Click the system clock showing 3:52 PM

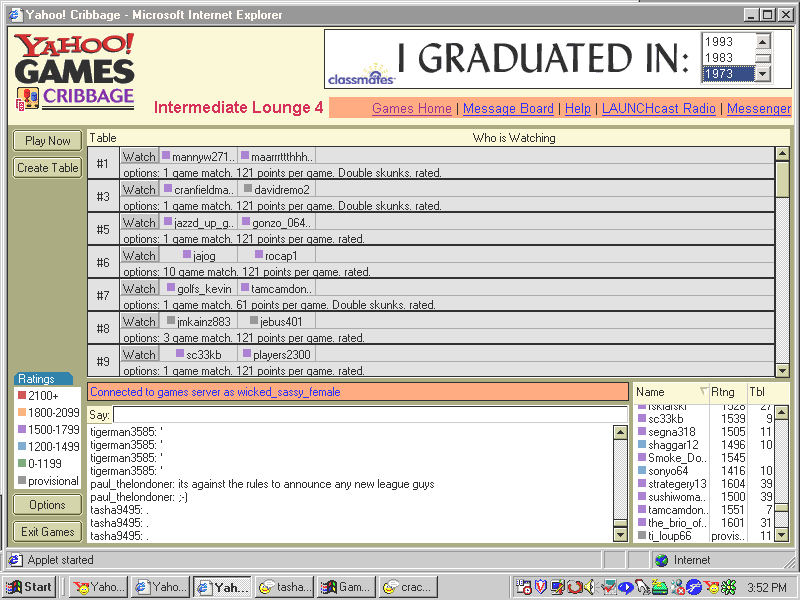pyautogui.click(x=767, y=588)
